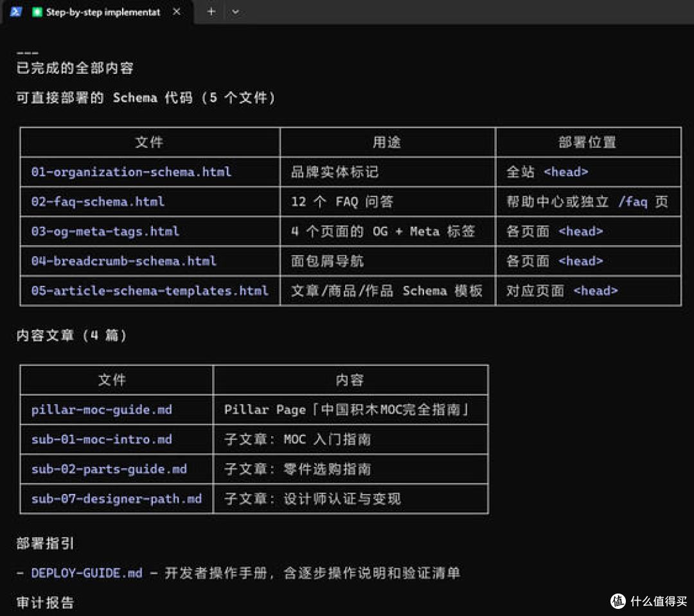694x616 pixels.
Task: Click 各页面 <head> in the og-meta-tags row
Action: pos(555,231)
